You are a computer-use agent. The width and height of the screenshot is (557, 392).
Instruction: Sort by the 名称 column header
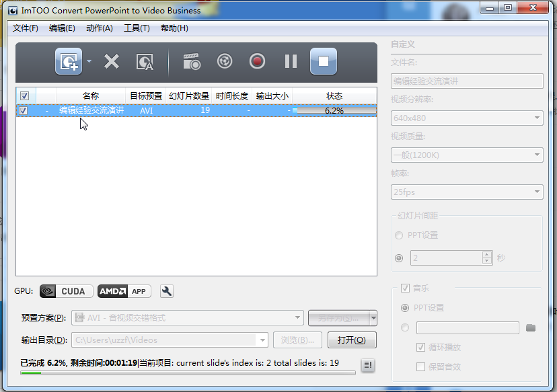[x=91, y=96]
